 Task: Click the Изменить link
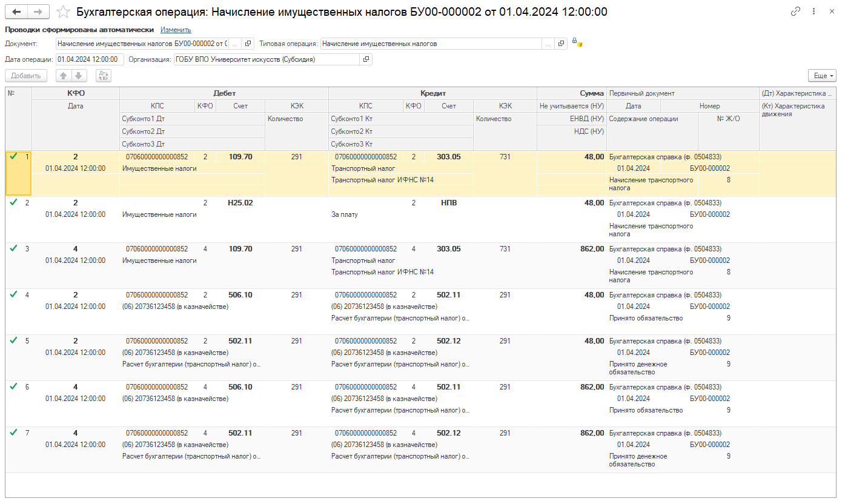(176, 29)
